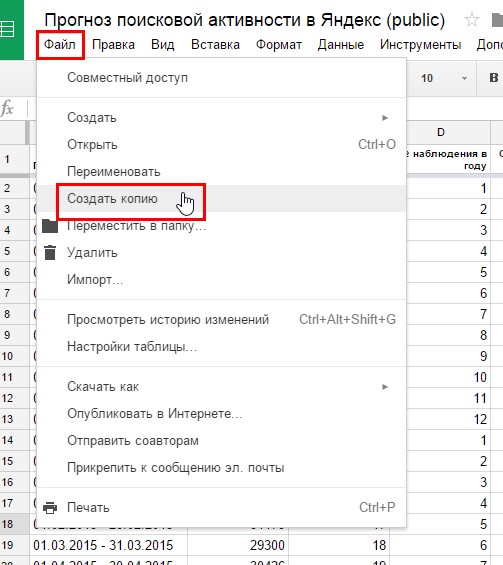This screenshot has height=565, width=503.
Task: Open the Данные menu
Action: pyautogui.click(x=340, y=45)
